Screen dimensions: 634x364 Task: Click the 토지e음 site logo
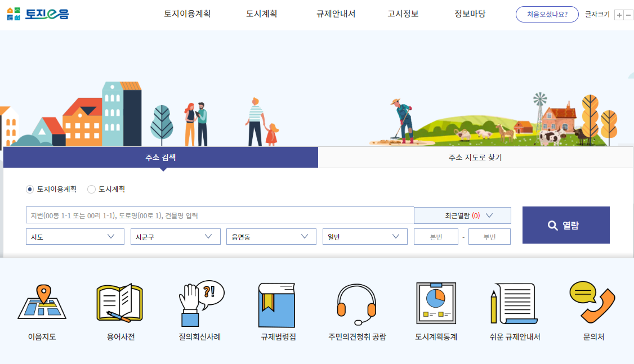point(38,14)
